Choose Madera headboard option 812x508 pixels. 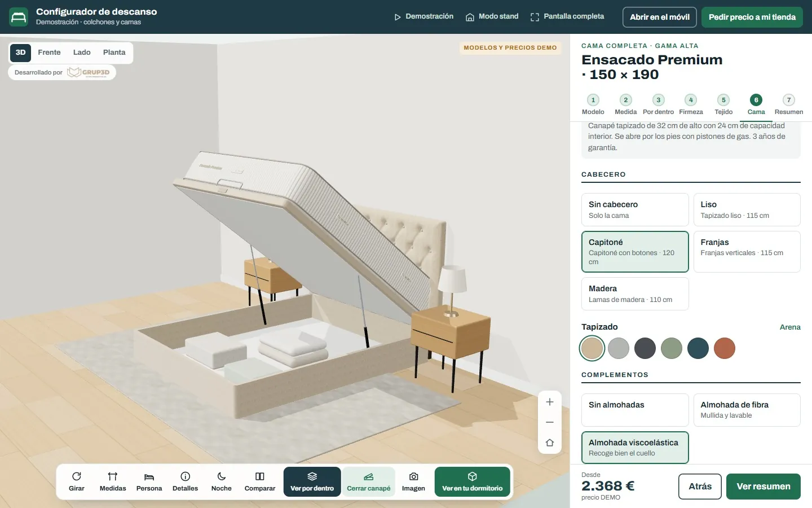[x=635, y=294]
